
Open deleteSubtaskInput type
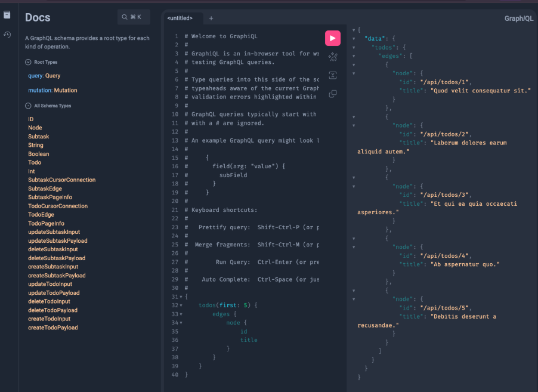pos(53,249)
